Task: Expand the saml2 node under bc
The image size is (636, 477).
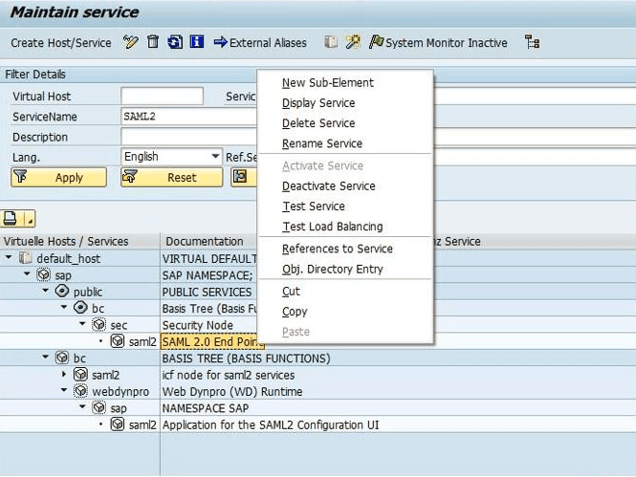Action: [64, 374]
